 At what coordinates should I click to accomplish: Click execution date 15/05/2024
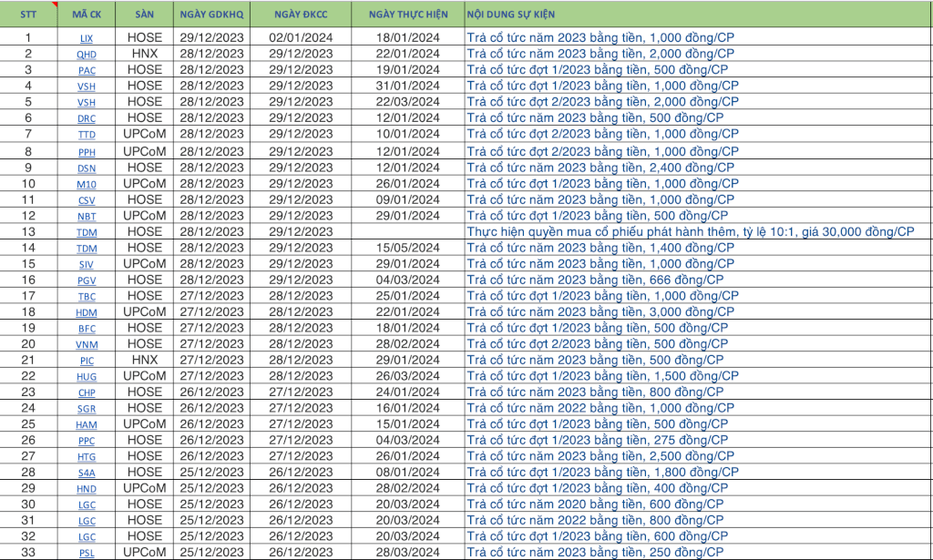[x=407, y=248]
